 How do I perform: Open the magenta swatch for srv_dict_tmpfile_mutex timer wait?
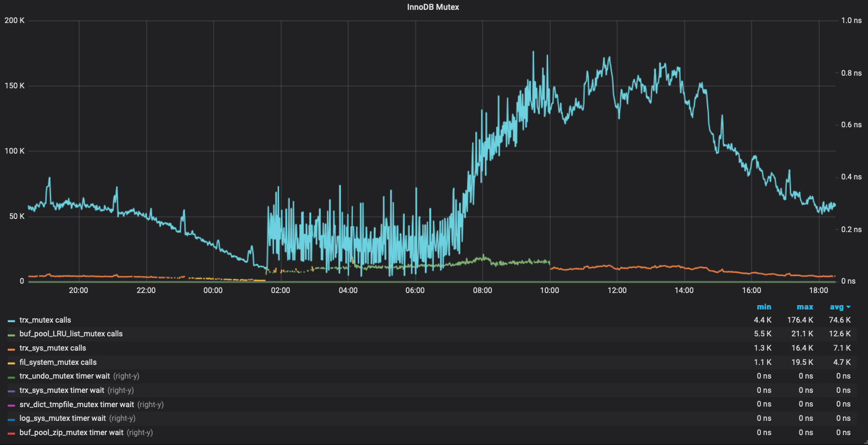pos(12,405)
